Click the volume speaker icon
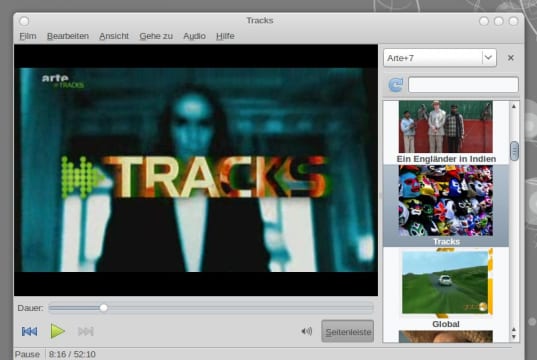This screenshot has width=537, height=360. (x=307, y=331)
